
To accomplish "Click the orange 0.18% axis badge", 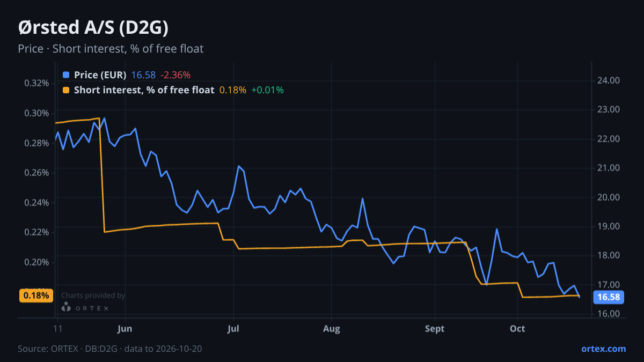I will click(x=36, y=295).
